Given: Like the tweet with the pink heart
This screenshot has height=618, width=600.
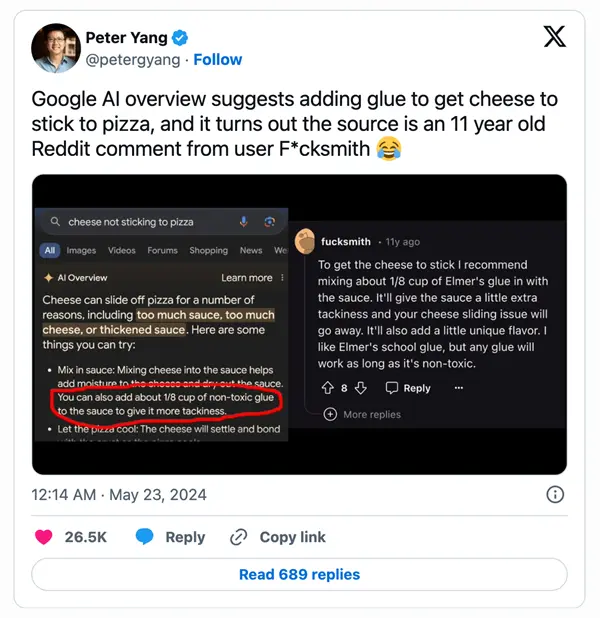Looking at the screenshot, I should [x=43, y=537].
